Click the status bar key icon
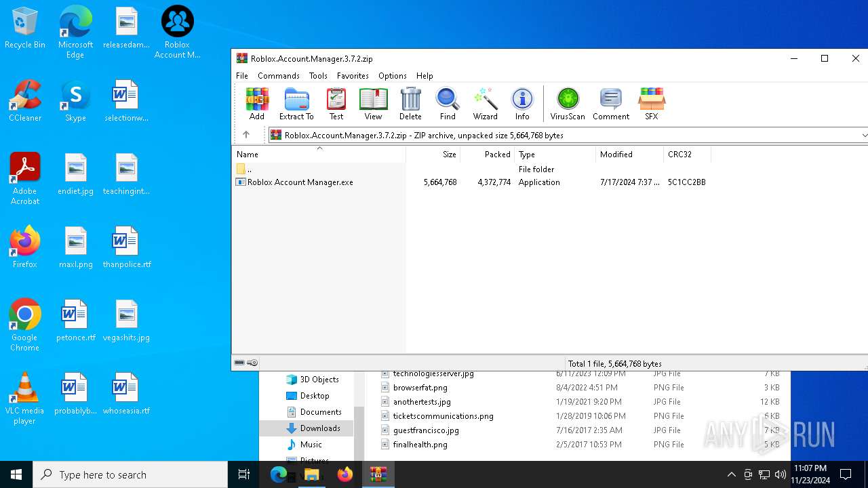Image resolution: width=868 pixels, height=488 pixels. tap(252, 363)
